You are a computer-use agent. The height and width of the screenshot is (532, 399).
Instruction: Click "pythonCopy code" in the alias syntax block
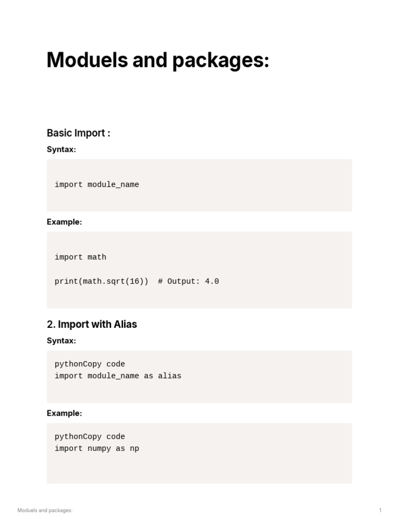(x=90, y=364)
